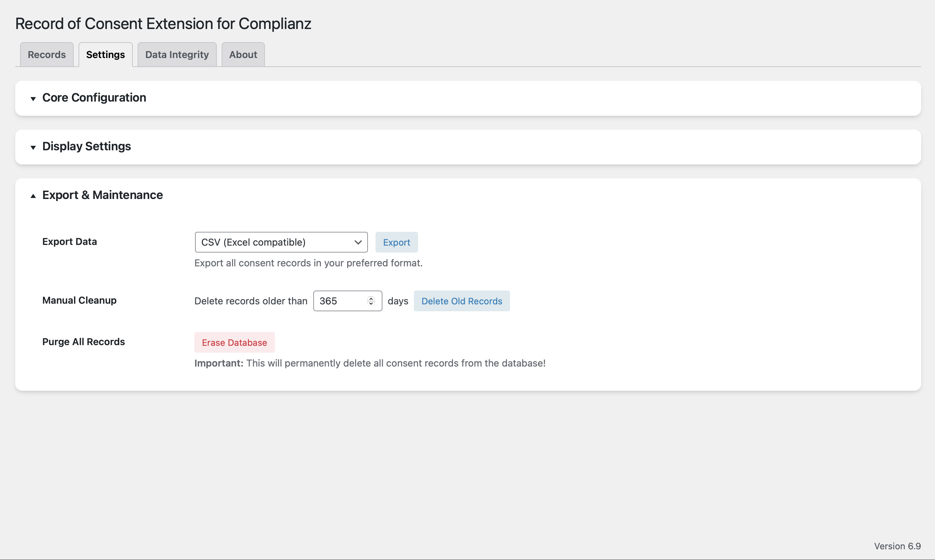Open the Data Integrity tab

tap(177, 55)
